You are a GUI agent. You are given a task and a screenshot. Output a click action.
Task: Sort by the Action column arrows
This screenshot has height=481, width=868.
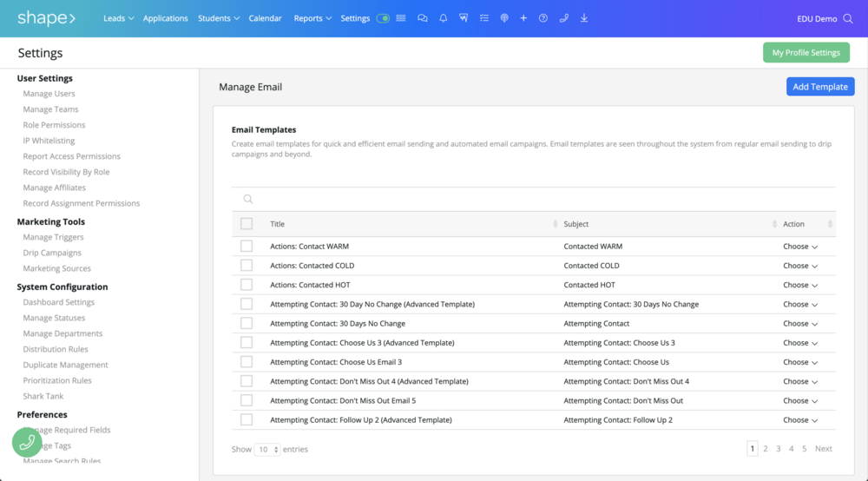pos(830,224)
